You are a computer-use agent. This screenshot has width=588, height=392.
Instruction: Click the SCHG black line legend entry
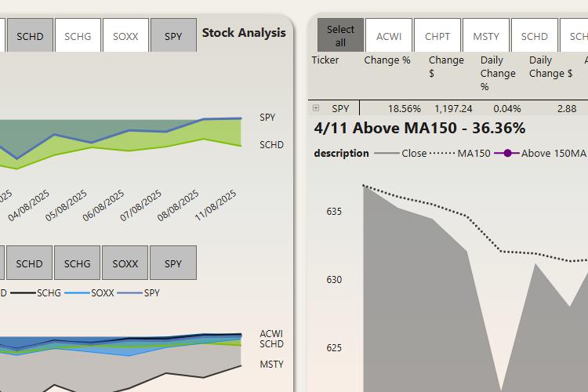coord(35,292)
